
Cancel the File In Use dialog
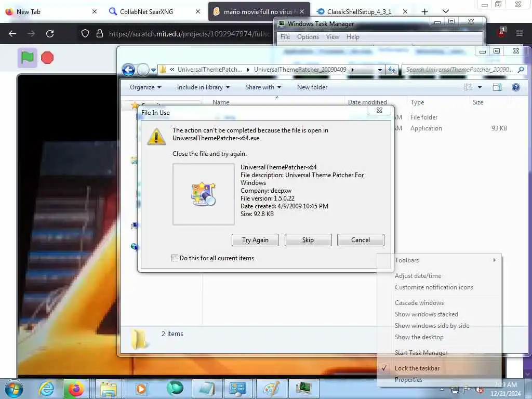click(361, 240)
